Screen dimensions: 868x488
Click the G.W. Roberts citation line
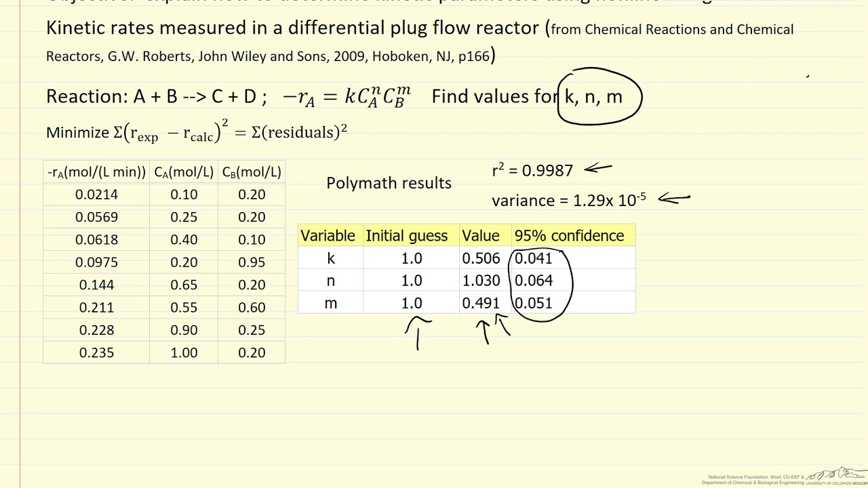tap(271, 56)
